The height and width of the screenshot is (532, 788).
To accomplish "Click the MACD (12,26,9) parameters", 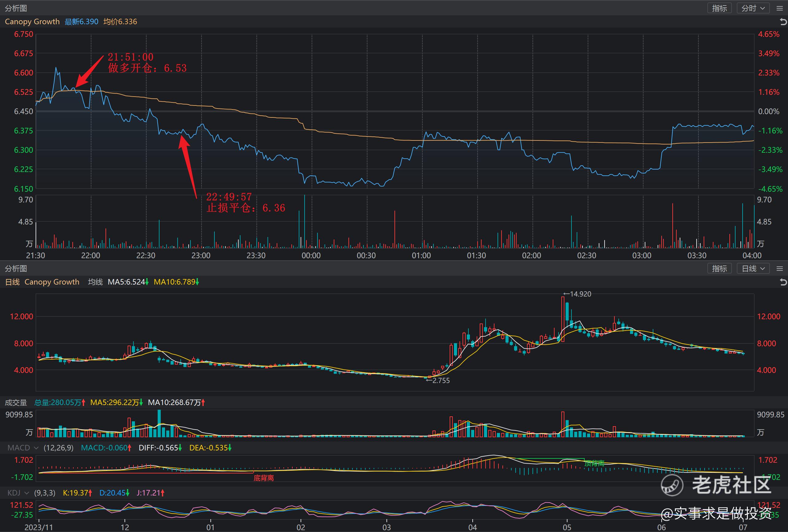I will tap(58, 448).
